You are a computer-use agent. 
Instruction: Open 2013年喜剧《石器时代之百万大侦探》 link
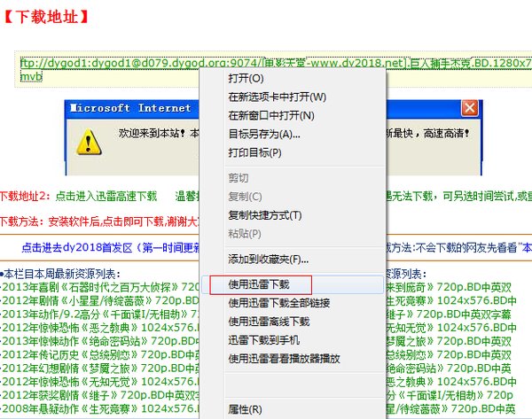101,287
